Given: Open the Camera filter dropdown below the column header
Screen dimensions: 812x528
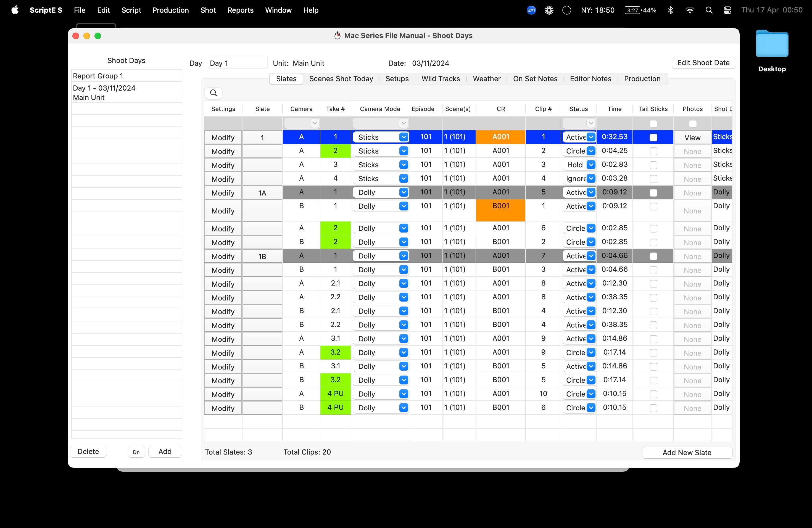Looking at the screenshot, I should pos(302,123).
